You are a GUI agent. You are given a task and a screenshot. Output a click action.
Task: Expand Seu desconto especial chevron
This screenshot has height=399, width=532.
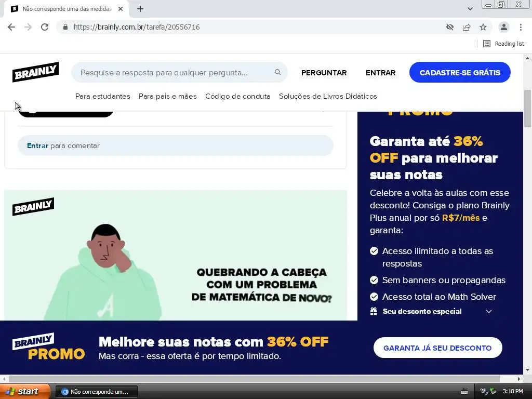click(x=488, y=312)
